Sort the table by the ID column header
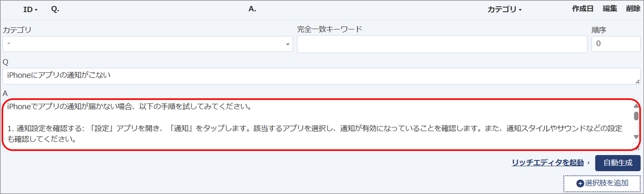The height and width of the screenshot is (194, 644). [x=30, y=10]
